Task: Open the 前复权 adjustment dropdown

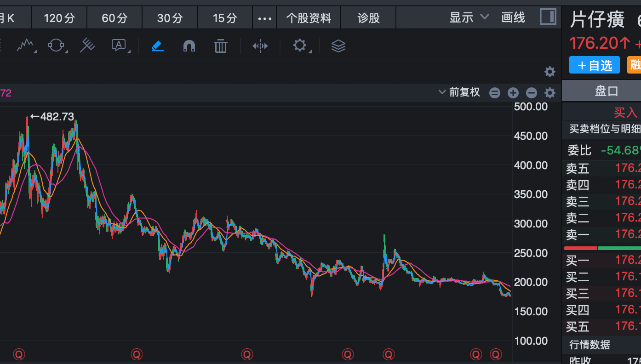Action: (x=459, y=92)
